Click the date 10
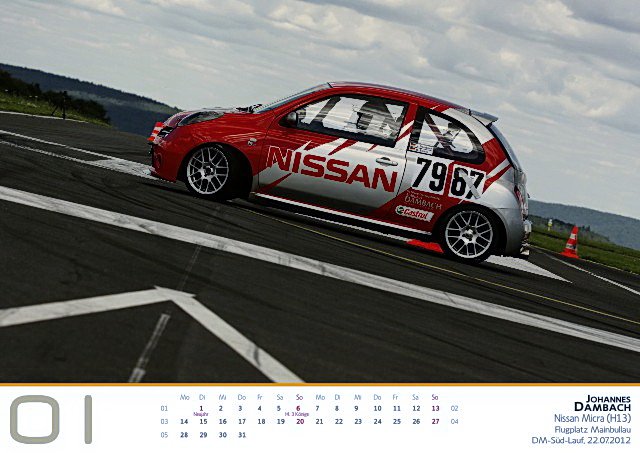Image resolution: width=640 pixels, height=453 pixels. (378, 408)
